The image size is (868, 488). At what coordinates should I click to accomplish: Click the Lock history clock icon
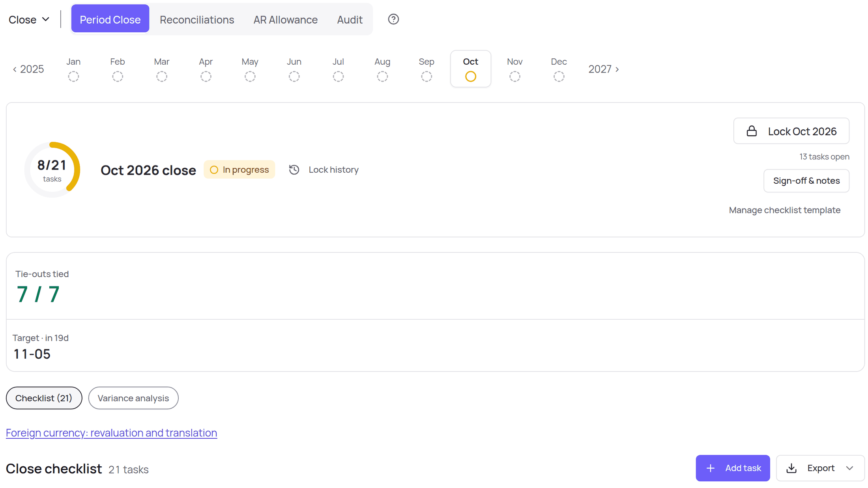(x=294, y=169)
